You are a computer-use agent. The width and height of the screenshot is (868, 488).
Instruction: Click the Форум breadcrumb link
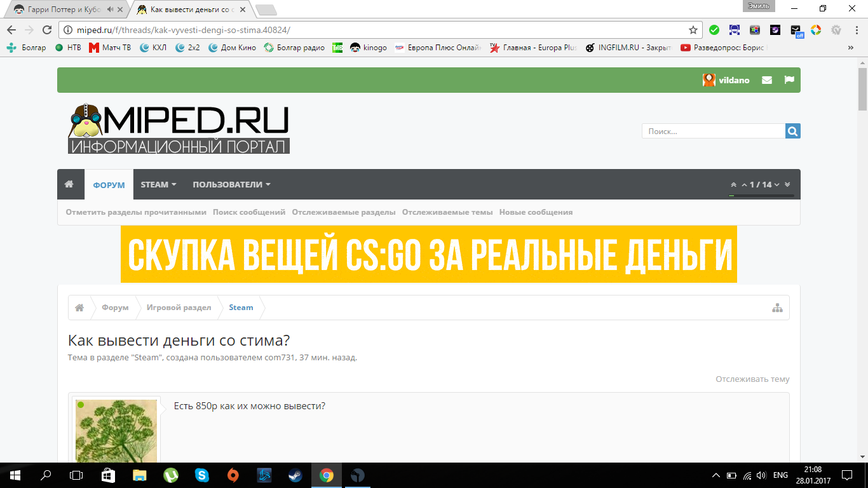115,308
